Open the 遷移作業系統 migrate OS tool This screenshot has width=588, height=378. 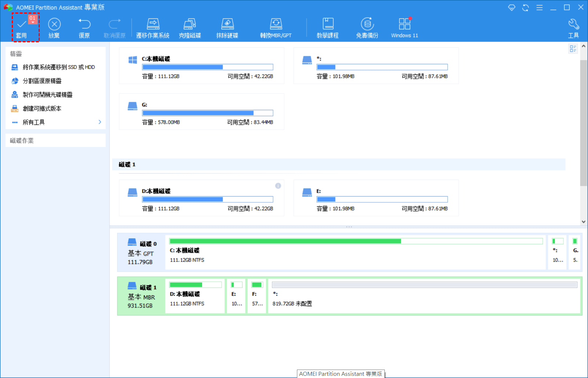[153, 28]
